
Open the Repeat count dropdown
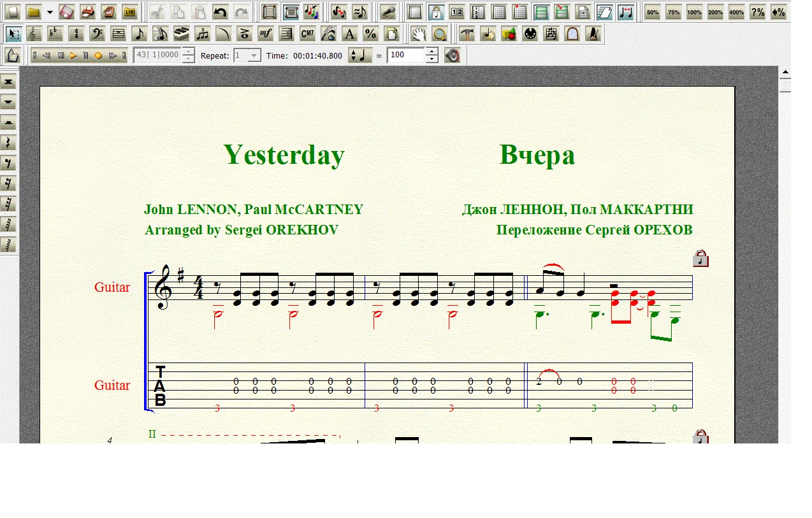(x=254, y=56)
